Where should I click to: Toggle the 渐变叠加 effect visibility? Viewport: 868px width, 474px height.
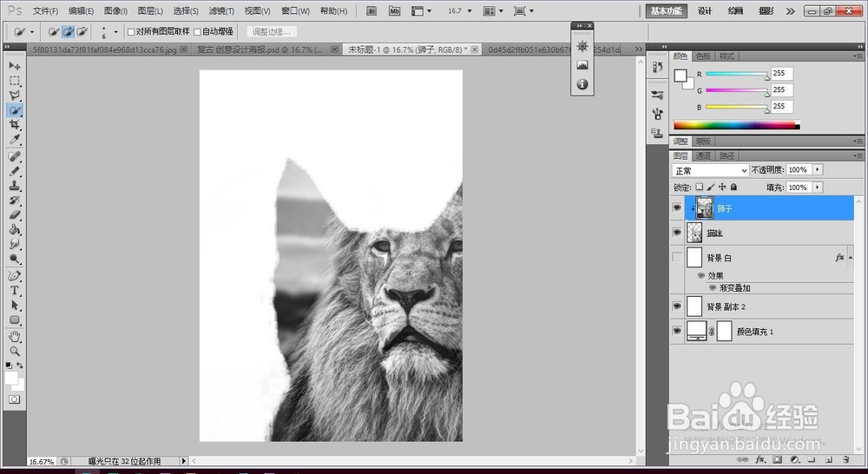pyautogui.click(x=713, y=288)
